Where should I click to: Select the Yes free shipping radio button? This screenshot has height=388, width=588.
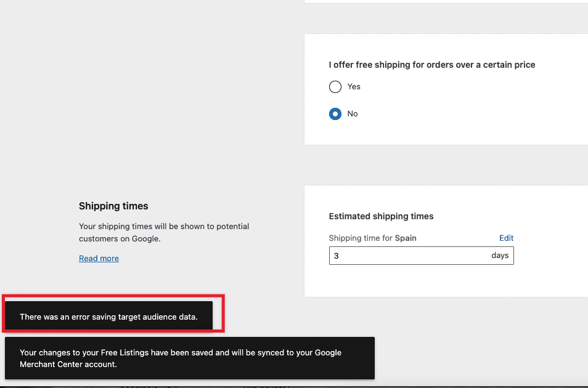(335, 87)
